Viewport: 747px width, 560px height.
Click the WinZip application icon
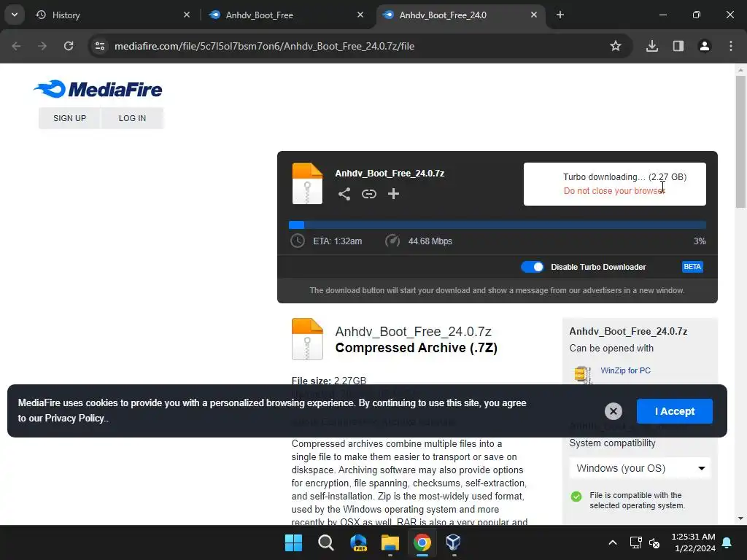click(583, 375)
